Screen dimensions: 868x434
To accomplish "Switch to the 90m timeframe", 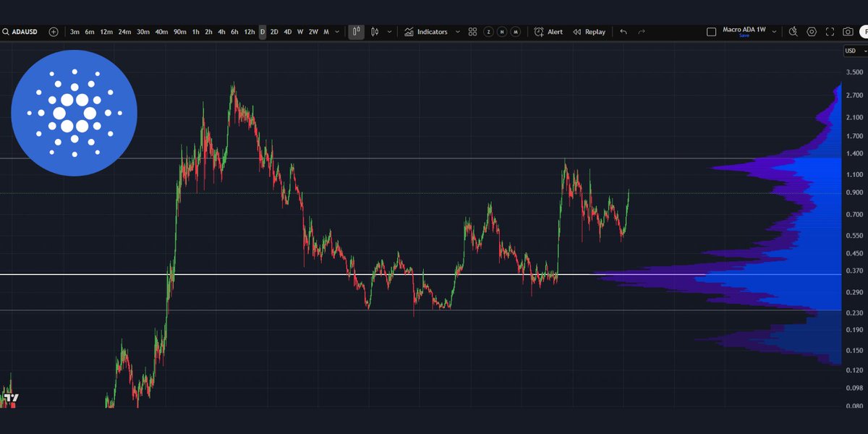I will (180, 32).
